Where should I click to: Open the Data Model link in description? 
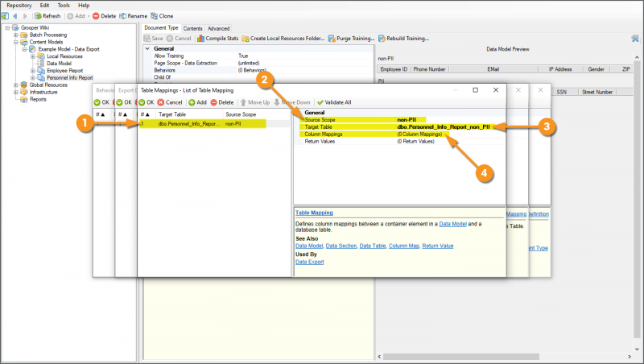(452, 224)
